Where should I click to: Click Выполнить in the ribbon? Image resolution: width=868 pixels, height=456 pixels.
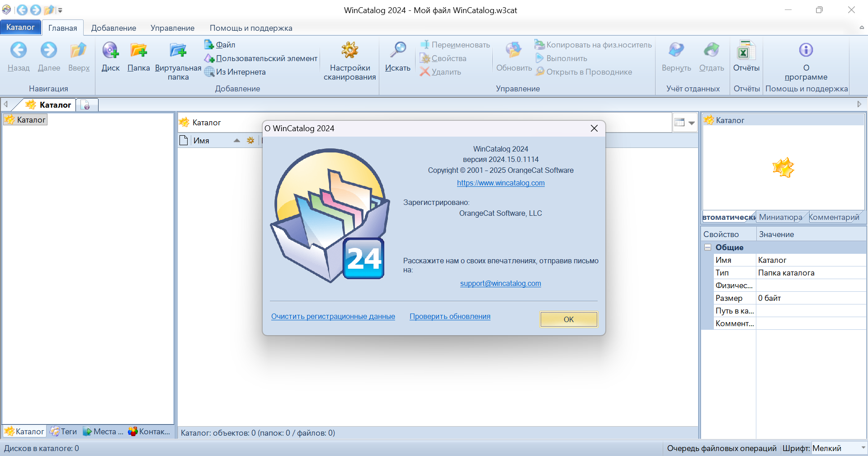[x=561, y=58]
